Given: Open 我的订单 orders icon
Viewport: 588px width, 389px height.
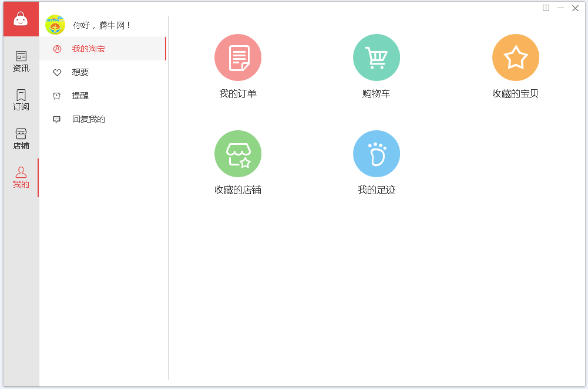Looking at the screenshot, I should (238, 57).
